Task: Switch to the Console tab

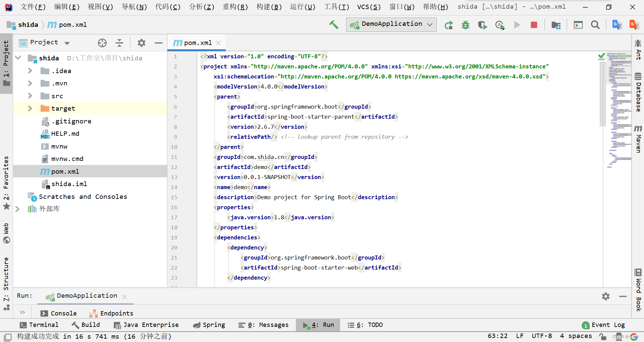Action: click(x=59, y=313)
